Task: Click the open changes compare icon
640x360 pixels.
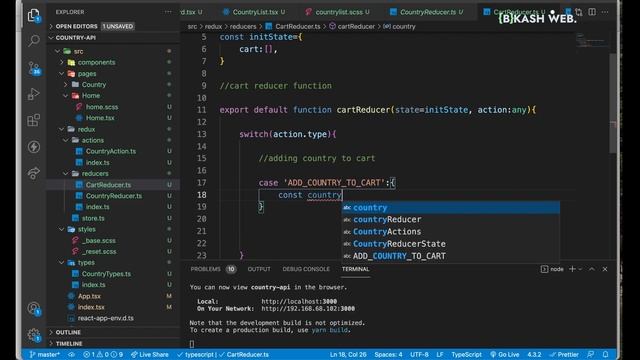Action: click(x=579, y=12)
